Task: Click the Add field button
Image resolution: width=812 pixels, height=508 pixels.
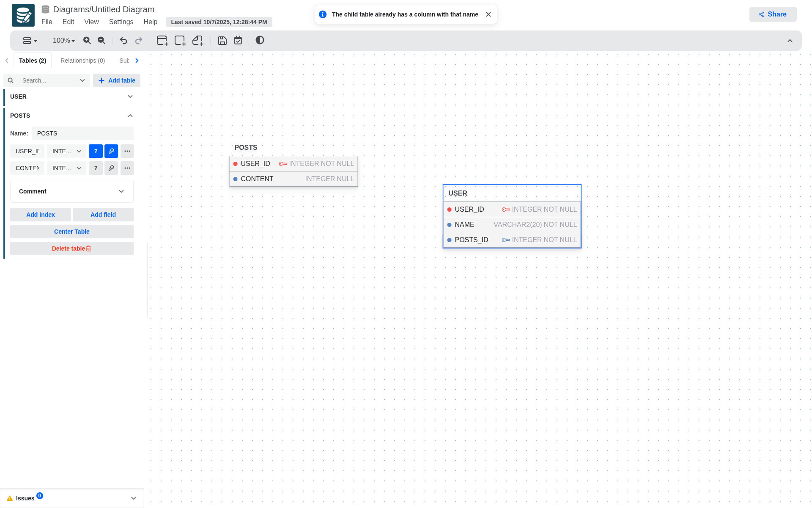Action: point(103,215)
